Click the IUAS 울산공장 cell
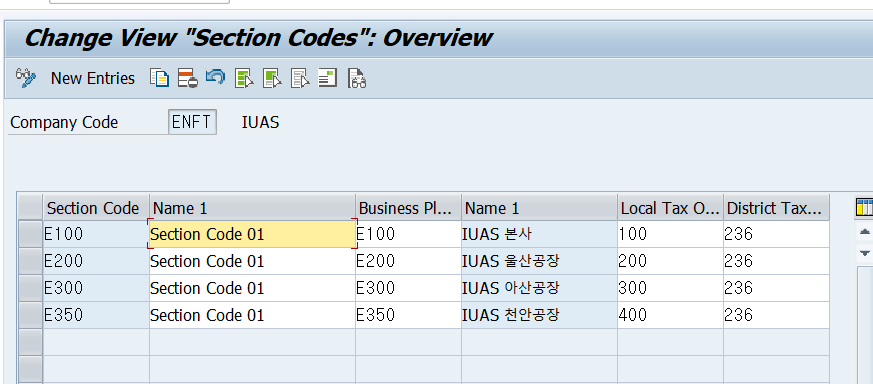 click(540, 261)
